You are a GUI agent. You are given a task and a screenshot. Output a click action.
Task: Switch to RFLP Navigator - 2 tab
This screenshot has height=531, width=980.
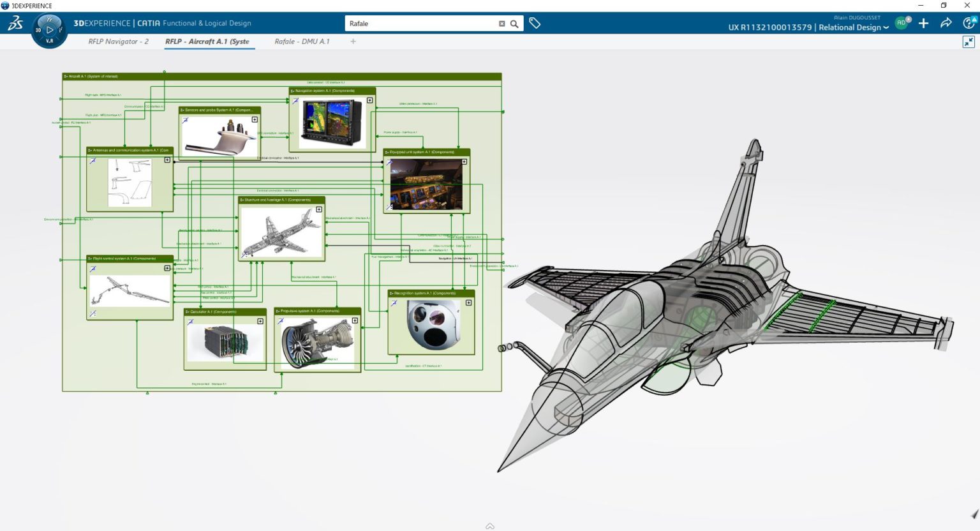[118, 41]
